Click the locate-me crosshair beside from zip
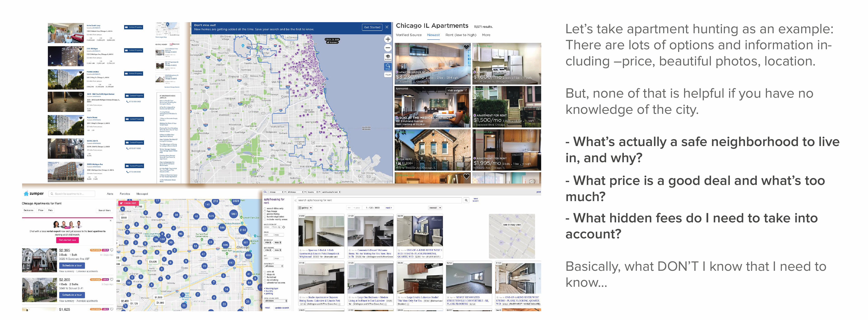Image resolution: width=868 pixels, height=320 pixels. (x=284, y=227)
